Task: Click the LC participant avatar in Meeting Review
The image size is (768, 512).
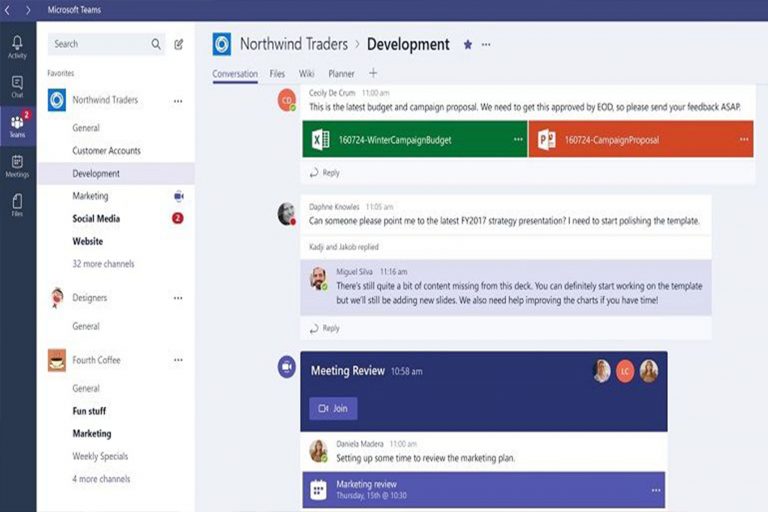Action: (625, 371)
